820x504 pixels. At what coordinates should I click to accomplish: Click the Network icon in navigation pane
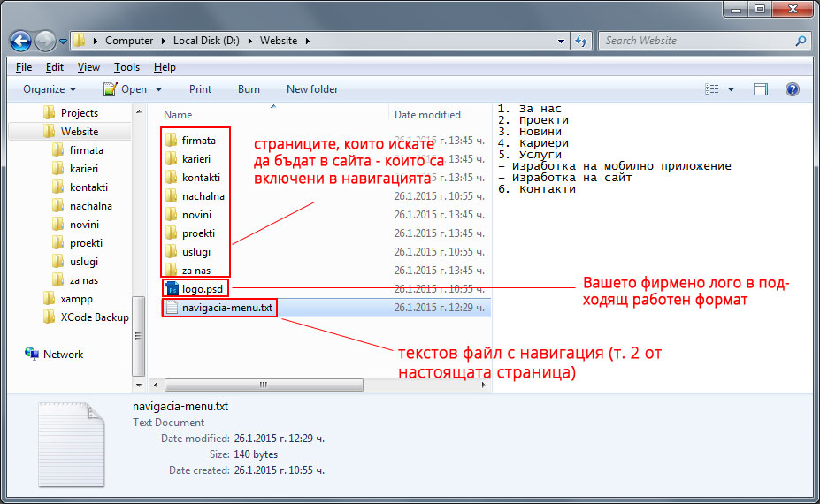32,355
